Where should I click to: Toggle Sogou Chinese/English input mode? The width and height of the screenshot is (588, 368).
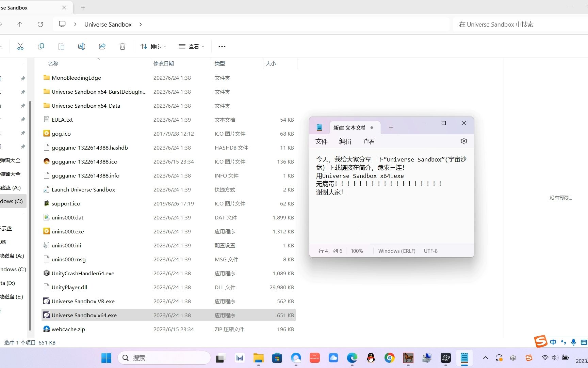pyautogui.click(x=553, y=342)
